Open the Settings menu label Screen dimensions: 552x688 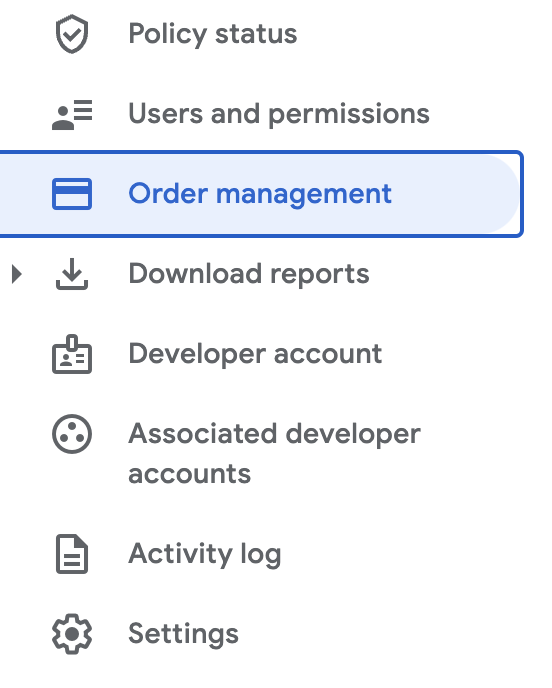pyautogui.click(x=183, y=634)
